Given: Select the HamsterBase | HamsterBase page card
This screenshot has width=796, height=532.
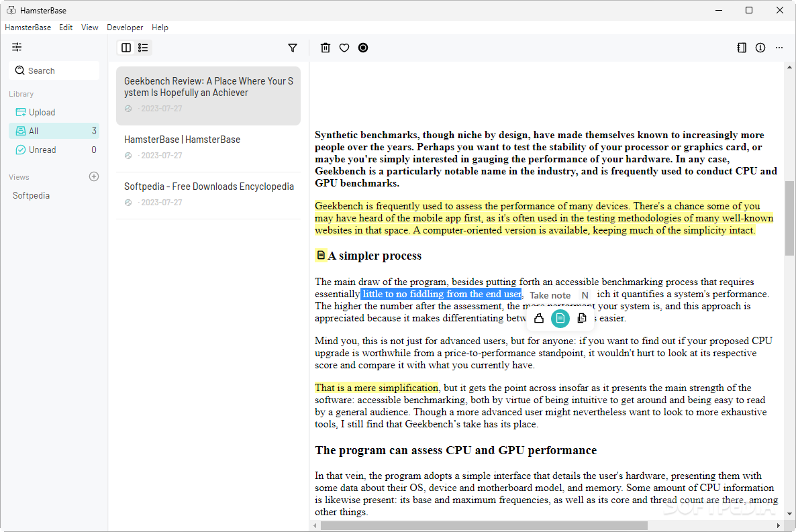Looking at the screenshot, I should pyautogui.click(x=208, y=149).
